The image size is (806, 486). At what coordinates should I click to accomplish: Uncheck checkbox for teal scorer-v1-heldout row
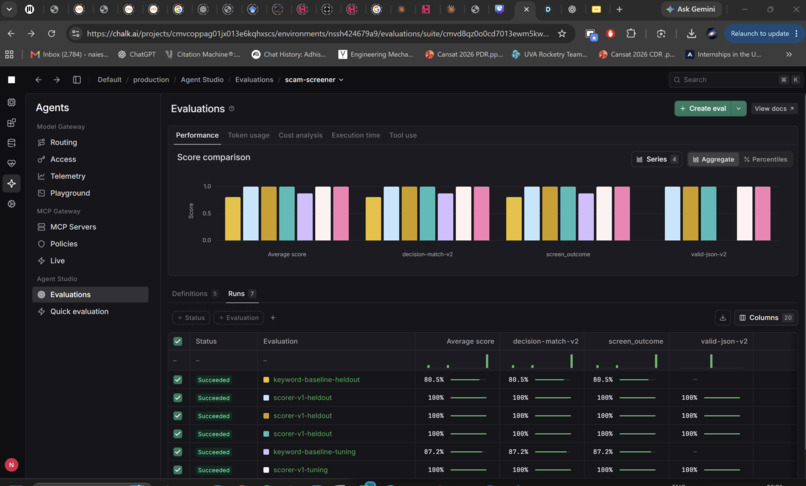(178, 434)
